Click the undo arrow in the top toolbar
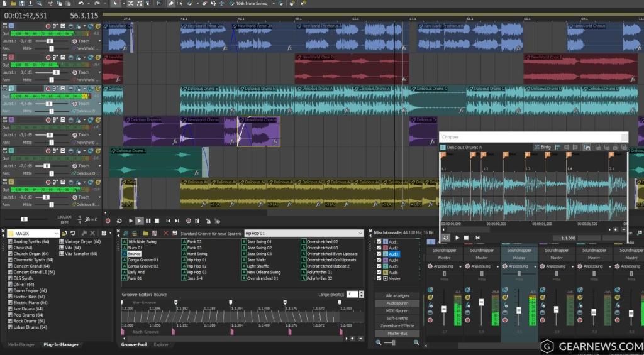 pyautogui.click(x=81, y=4)
